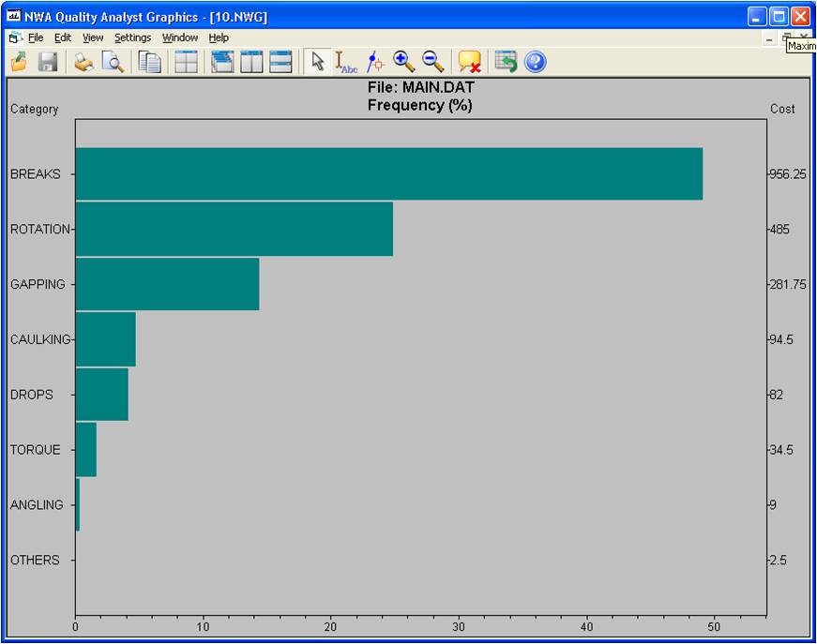Click the Copy chart icon

point(149,62)
